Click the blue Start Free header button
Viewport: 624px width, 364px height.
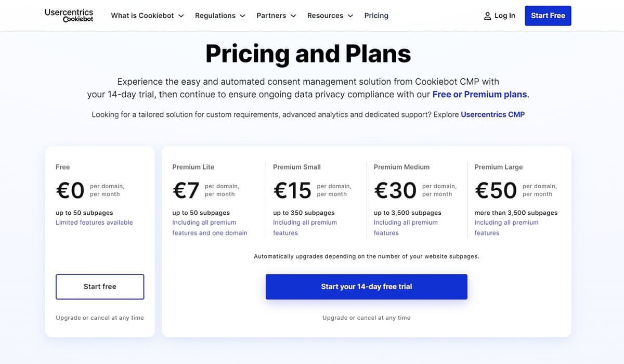tap(548, 16)
